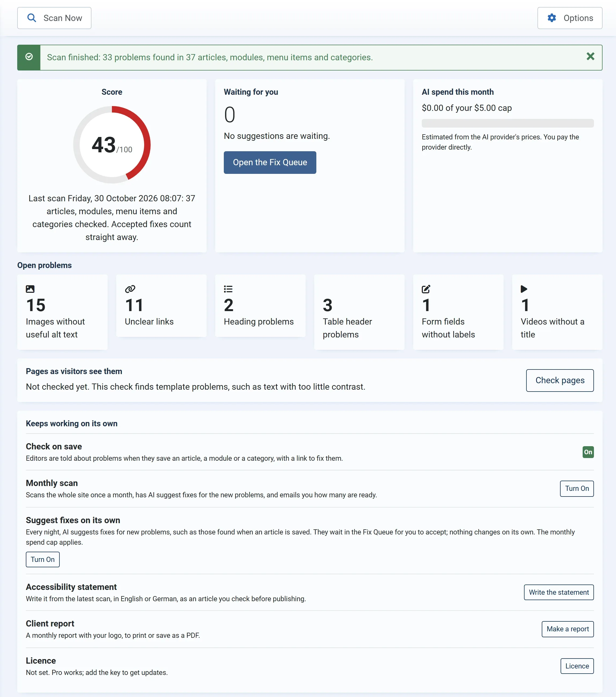Click the Check pages button

click(560, 380)
